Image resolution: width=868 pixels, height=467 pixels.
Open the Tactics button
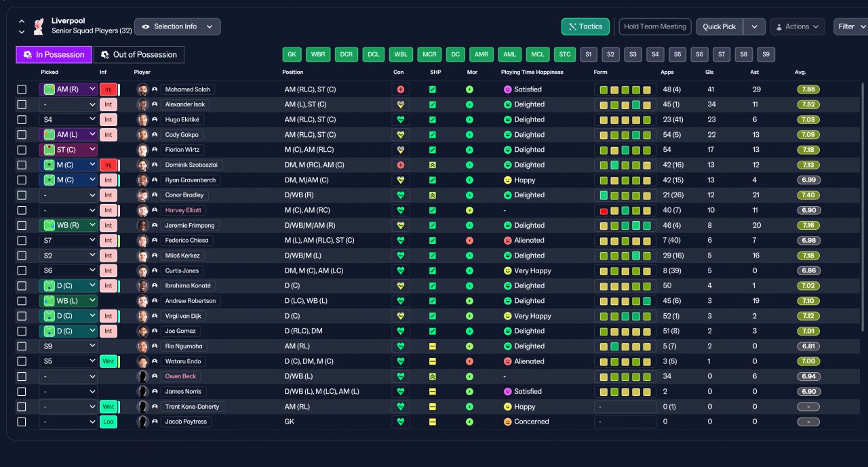coord(585,26)
